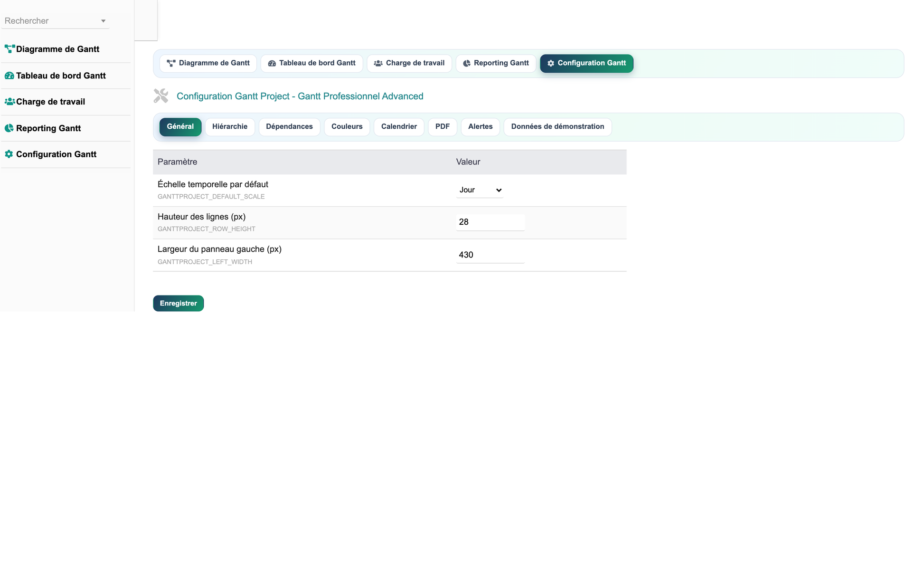Click the Configuration Gantt Project page title
The width and height of the screenshot is (924, 572).
[300, 96]
